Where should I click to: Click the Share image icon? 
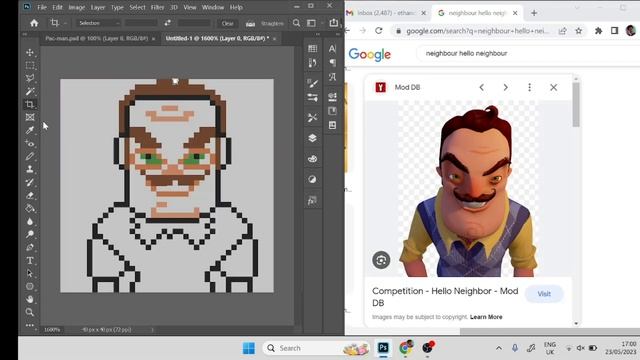333,23
